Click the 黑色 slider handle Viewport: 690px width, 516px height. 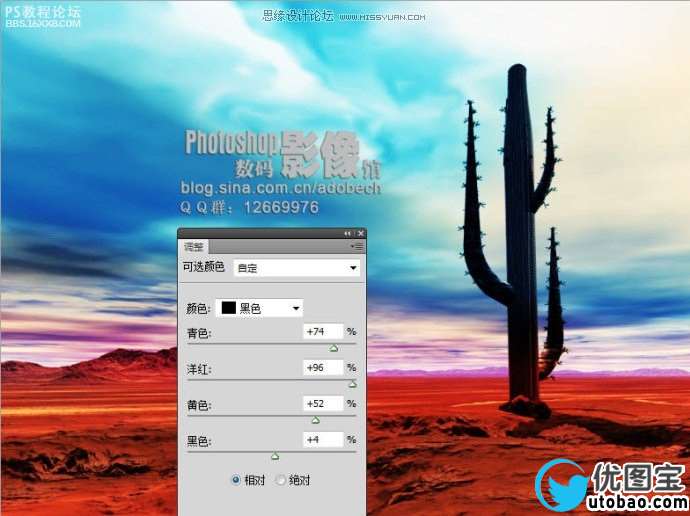coord(275,457)
